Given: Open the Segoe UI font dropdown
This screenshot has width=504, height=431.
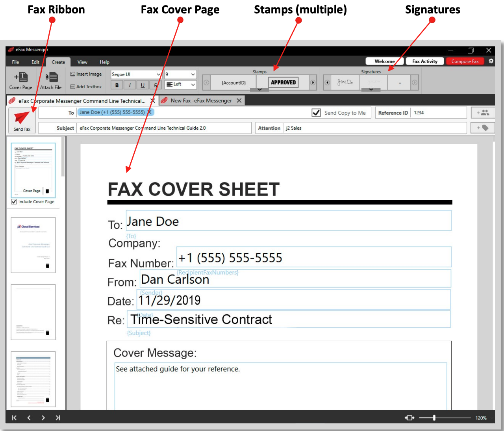Looking at the screenshot, I should tap(136, 74).
